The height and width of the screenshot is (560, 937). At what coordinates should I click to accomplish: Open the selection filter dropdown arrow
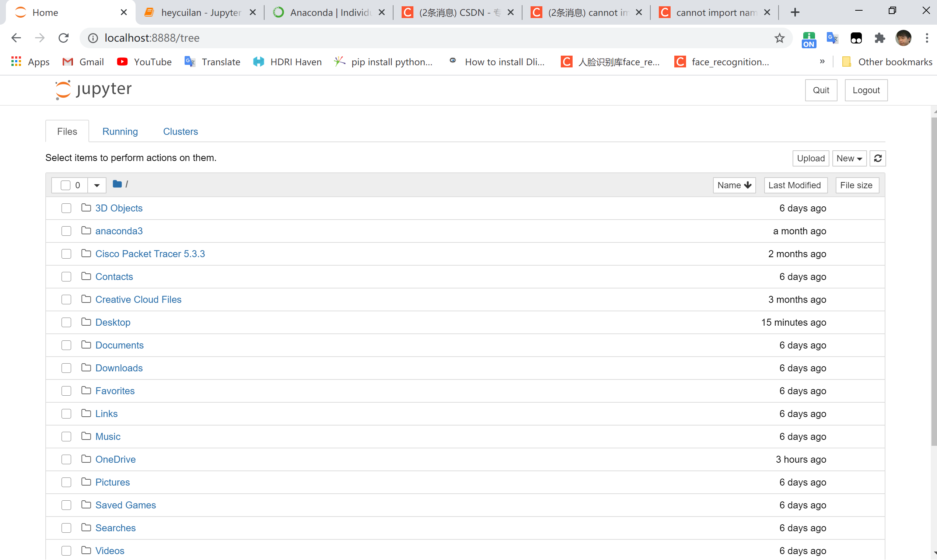(x=97, y=185)
